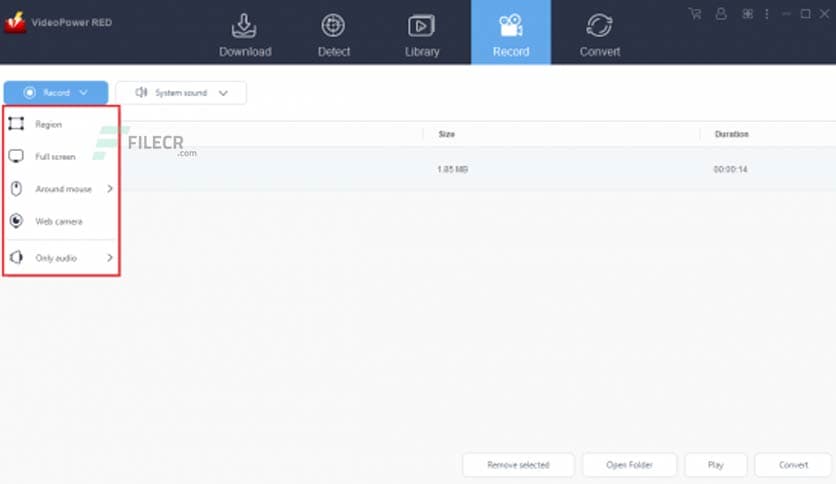Viewport: 836px width, 484px height.
Task: Open the three-dot more options menu
Action: pyautogui.click(x=767, y=14)
